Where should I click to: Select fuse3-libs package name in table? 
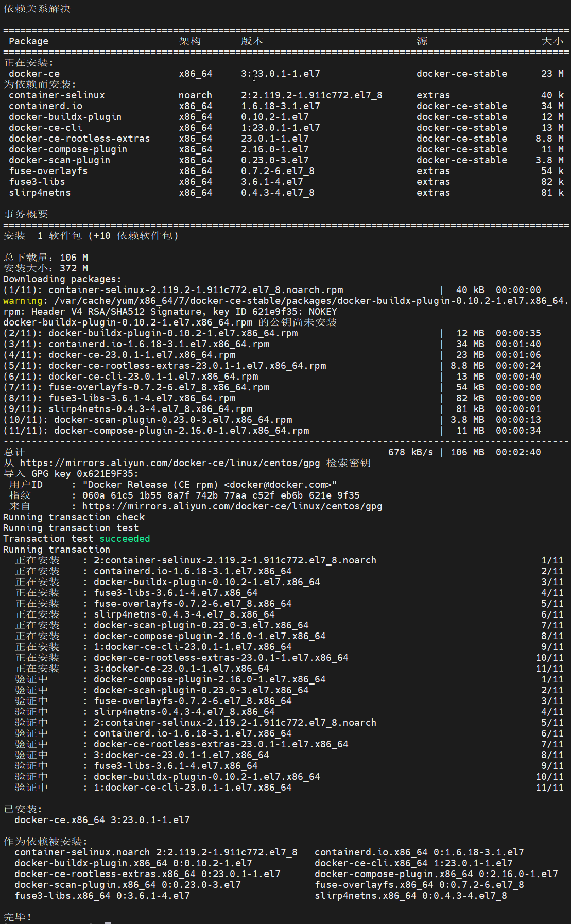[37, 182]
